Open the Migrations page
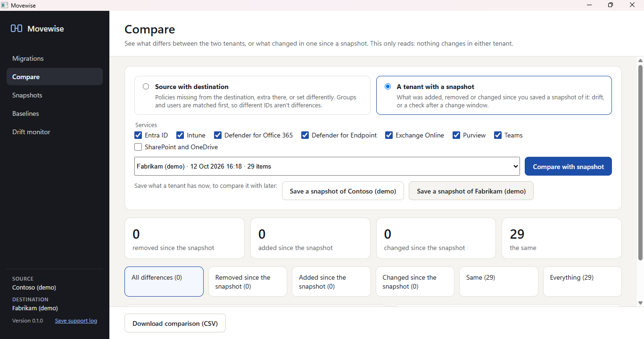The height and width of the screenshot is (339, 644). 55,58
